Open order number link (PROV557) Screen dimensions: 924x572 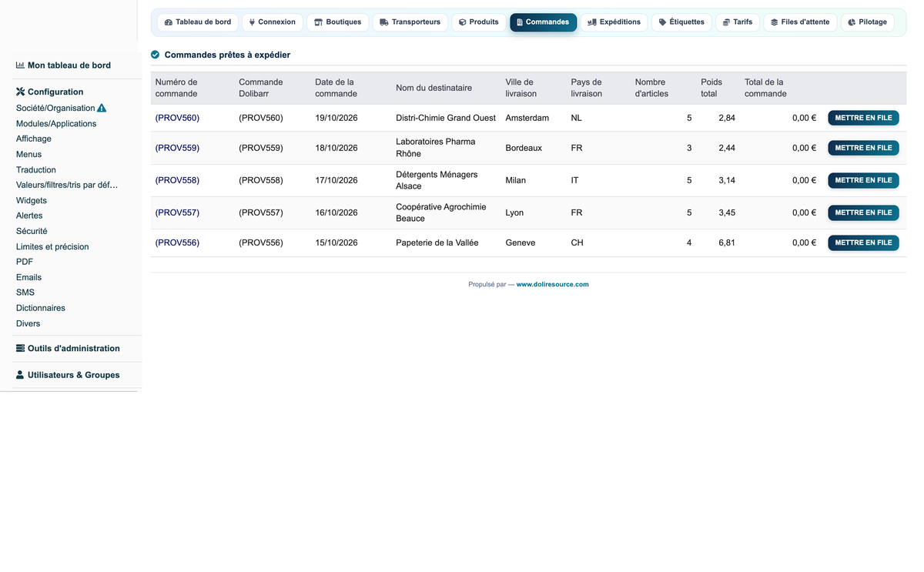[x=177, y=212]
